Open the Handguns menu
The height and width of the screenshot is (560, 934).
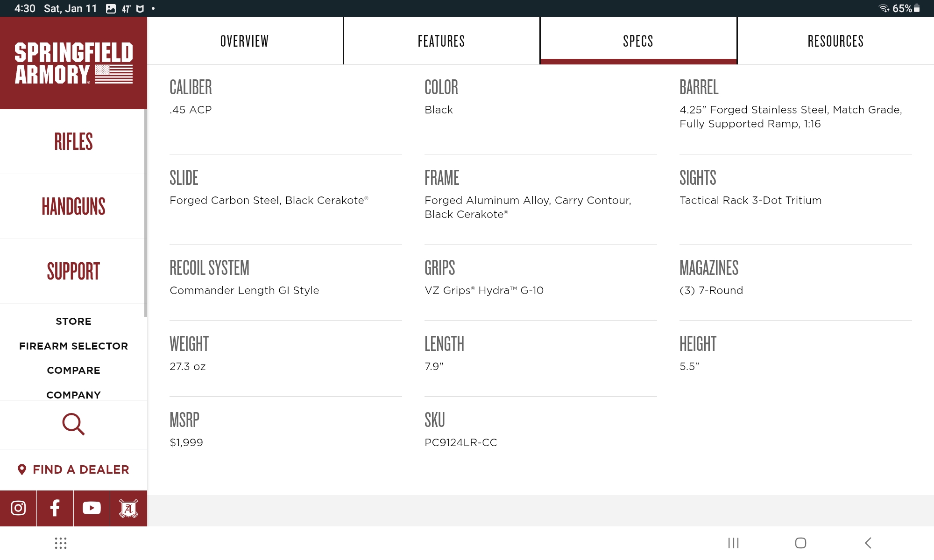tap(73, 206)
